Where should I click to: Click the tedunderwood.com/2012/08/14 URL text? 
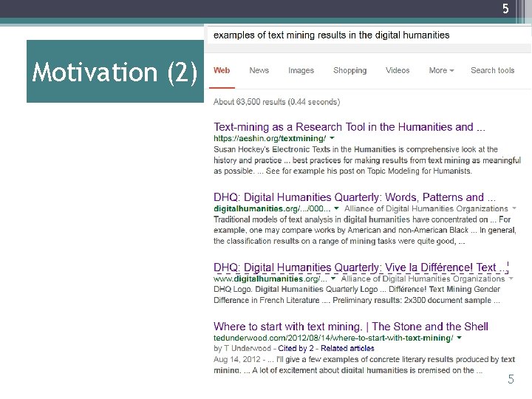tap(333, 338)
